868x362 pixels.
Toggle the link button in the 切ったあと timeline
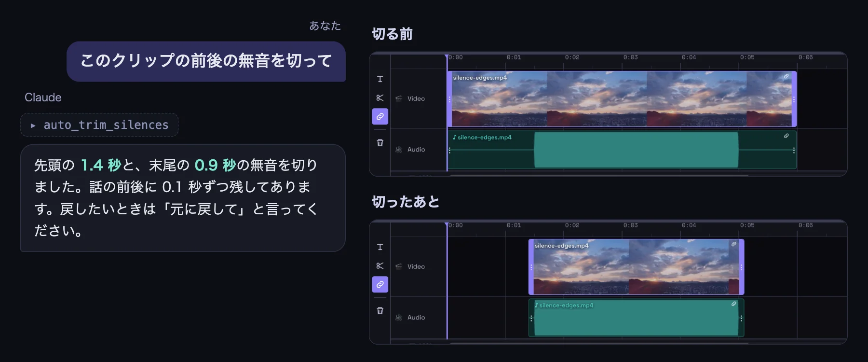(380, 284)
